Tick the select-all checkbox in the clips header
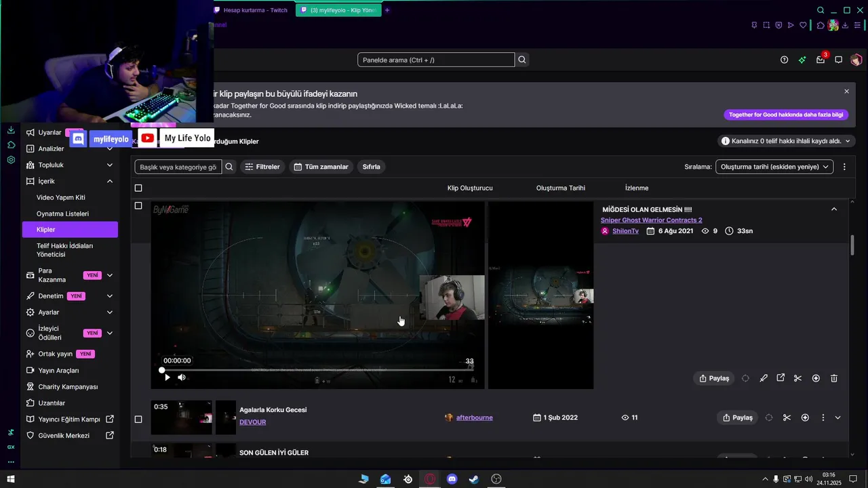The height and width of the screenshot is (488, 868). (138, 188)
